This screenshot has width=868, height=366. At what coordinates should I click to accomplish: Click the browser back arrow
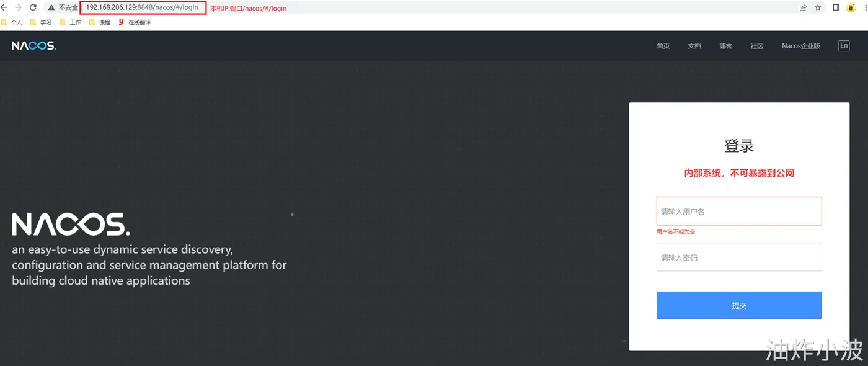coord(4,7)
